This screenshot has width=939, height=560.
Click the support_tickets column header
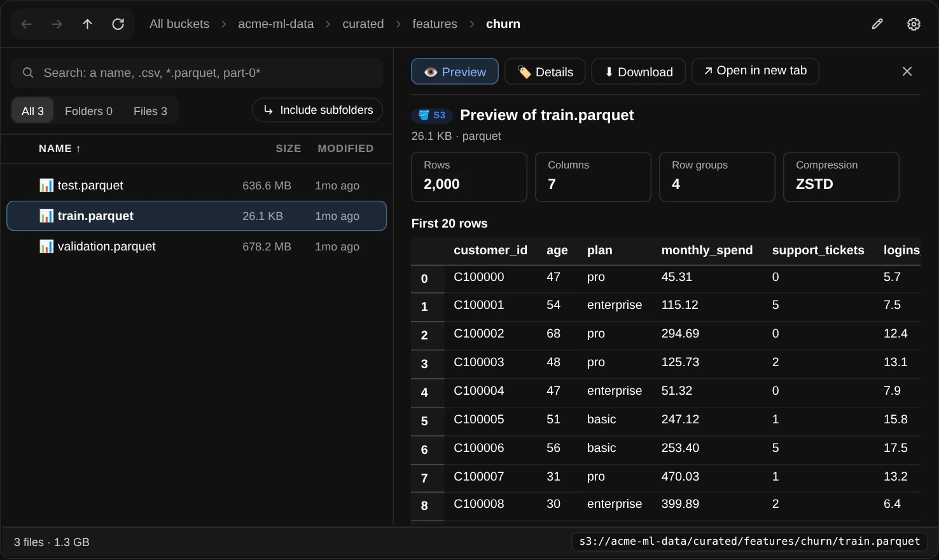tap(818, 250)
